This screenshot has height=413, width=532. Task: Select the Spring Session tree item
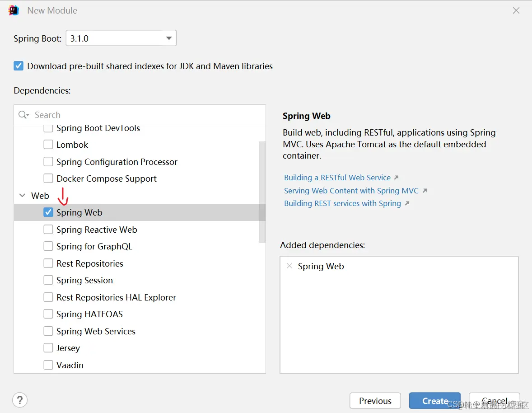pyautogui.click(x=84, y=280)
